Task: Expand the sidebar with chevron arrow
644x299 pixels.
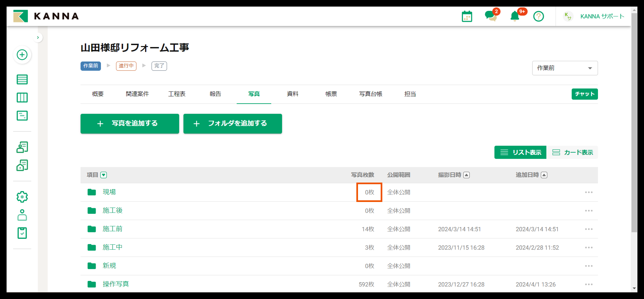Action: (x=38, y=37)
